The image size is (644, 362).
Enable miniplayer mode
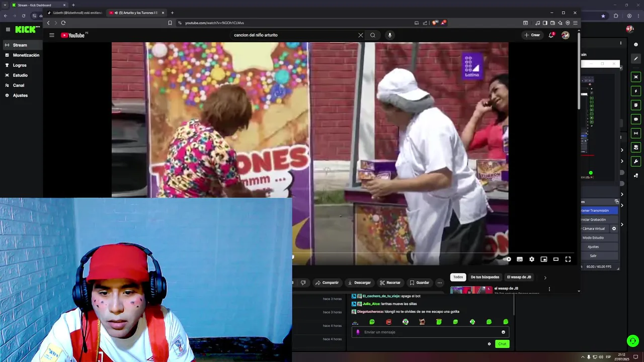(544, 259)
